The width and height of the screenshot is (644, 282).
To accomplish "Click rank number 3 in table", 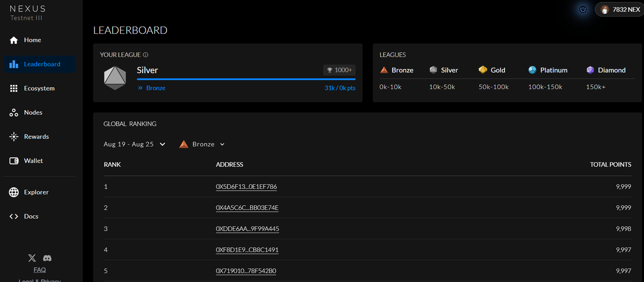I will 106,229.
